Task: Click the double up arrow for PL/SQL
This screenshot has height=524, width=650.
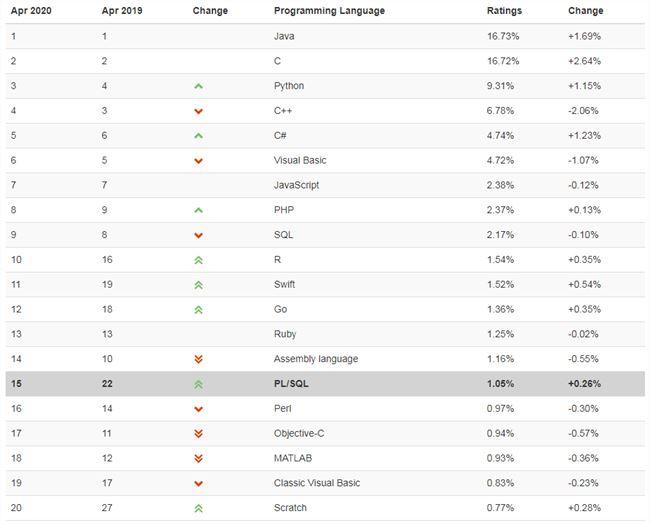Action: [x=198, y=384]
